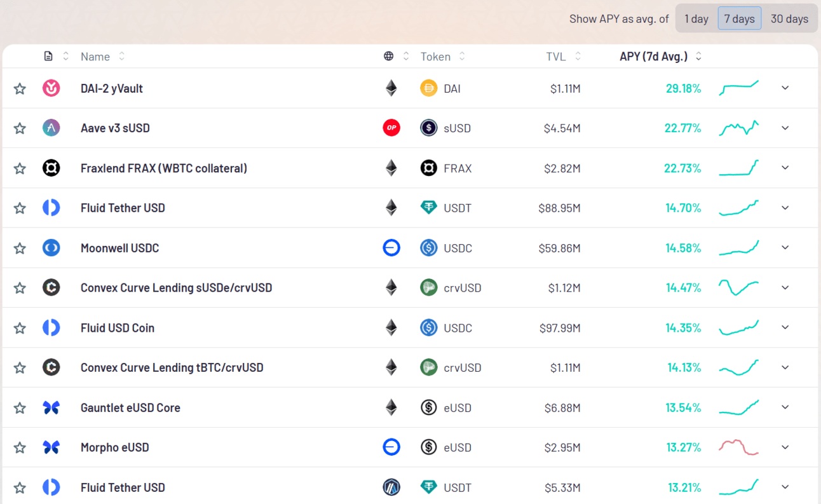Favorite the DAI-2 yVault row star
The height and width of the screenshot is (504, 821).
click(x=20, y=88)
